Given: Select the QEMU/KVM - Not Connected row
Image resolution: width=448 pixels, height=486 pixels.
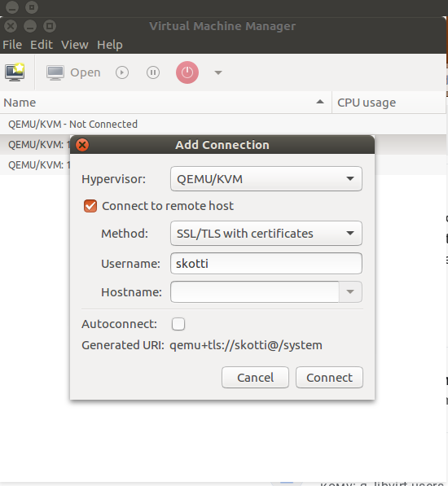Looking at the screenshot, I should click(223, 124).
